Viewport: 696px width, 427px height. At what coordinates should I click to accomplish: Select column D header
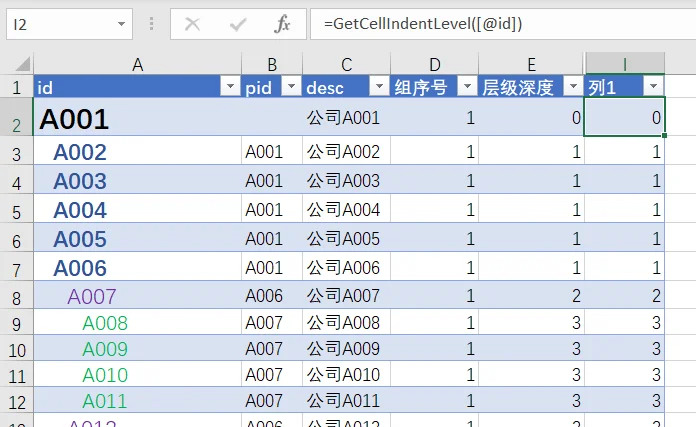click(435, 64)
